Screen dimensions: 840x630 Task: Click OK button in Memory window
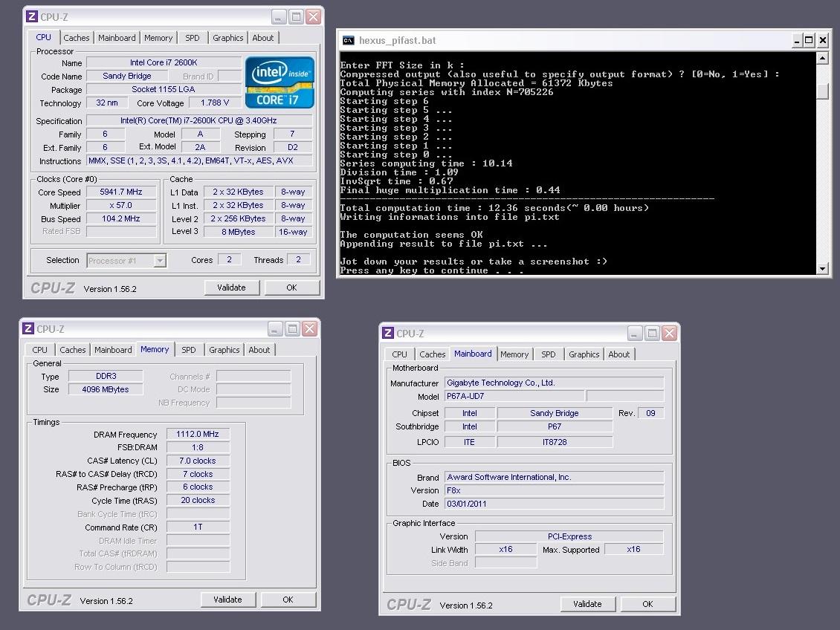[x=288, y=600]
